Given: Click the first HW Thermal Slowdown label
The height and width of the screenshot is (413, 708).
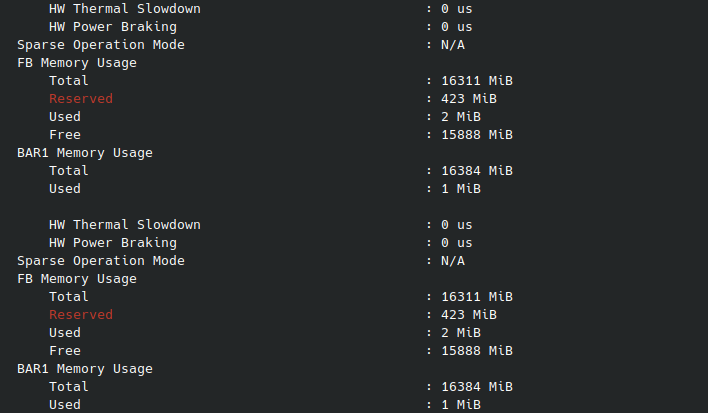Looking at the screenshot, I should [x=125, y=9].
